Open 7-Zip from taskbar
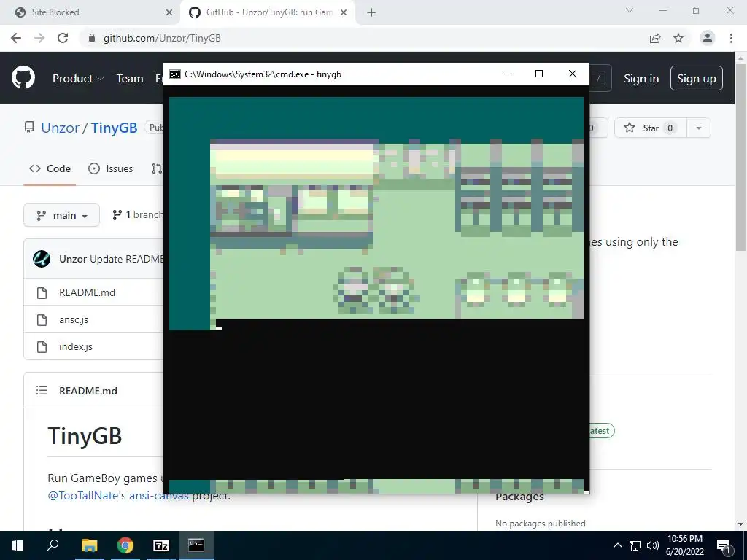 click(x=161, y=545)
